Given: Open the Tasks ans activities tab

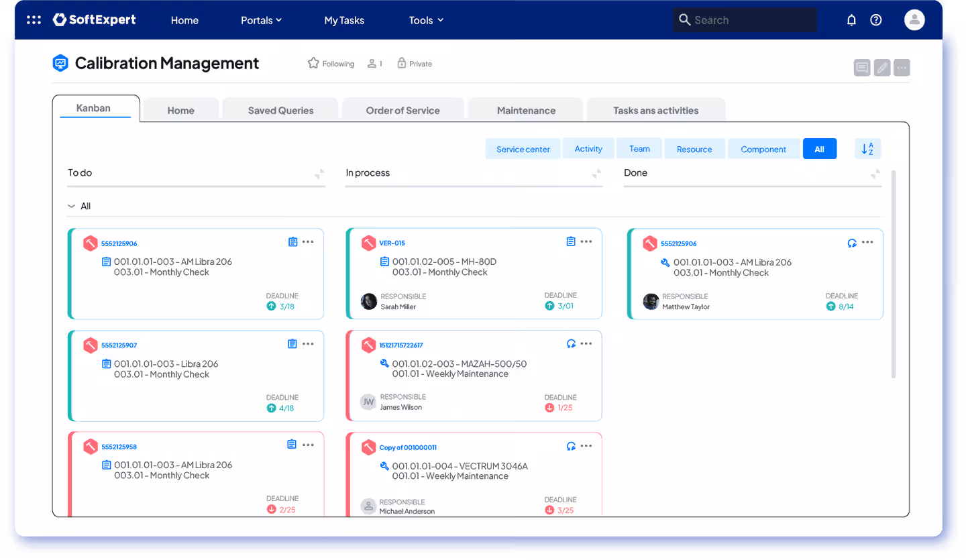Looking at the screenshot, I should (656, 110).
